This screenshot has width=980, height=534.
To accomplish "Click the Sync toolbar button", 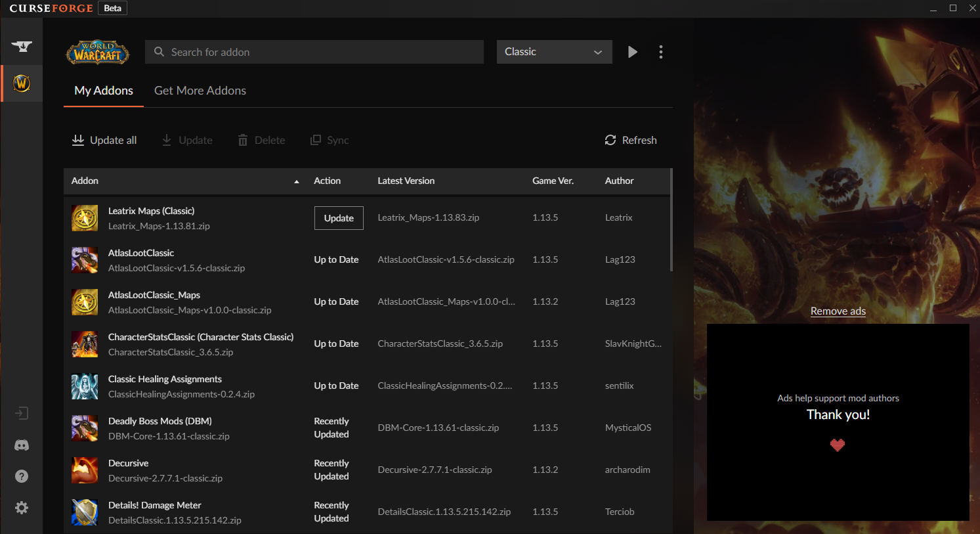I will click(x=330, y=140).
